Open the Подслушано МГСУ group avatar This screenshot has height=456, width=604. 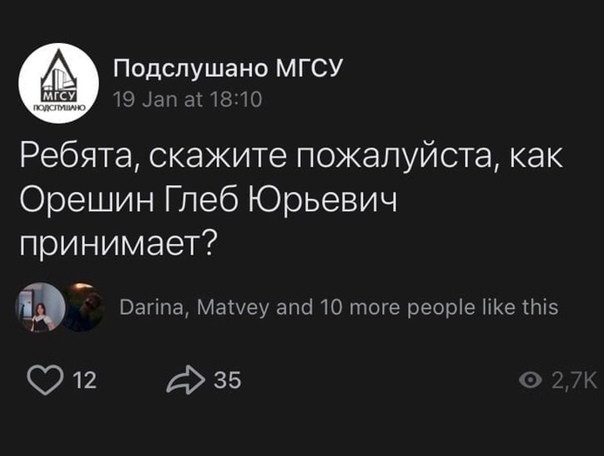[59, 83]
